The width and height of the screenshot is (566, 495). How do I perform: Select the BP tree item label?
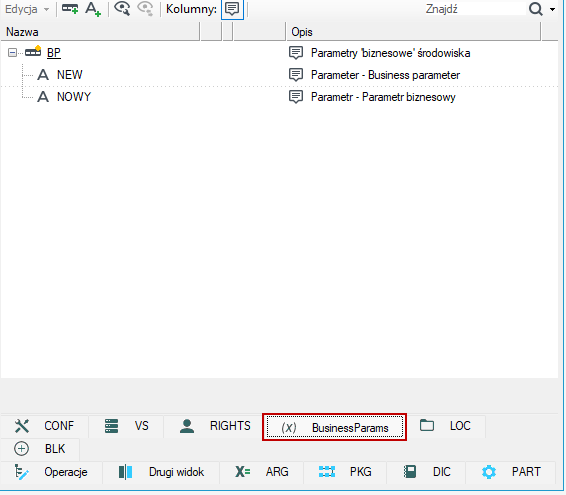54,53
